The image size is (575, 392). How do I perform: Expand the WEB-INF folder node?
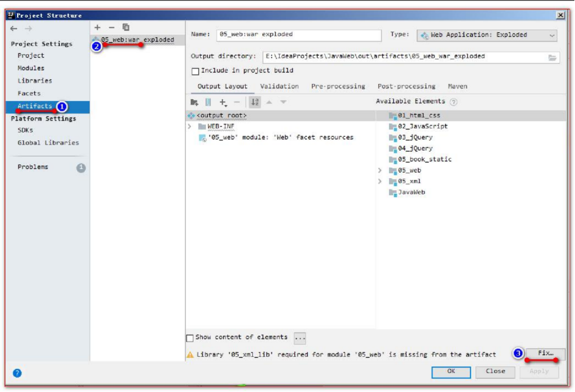190,126
